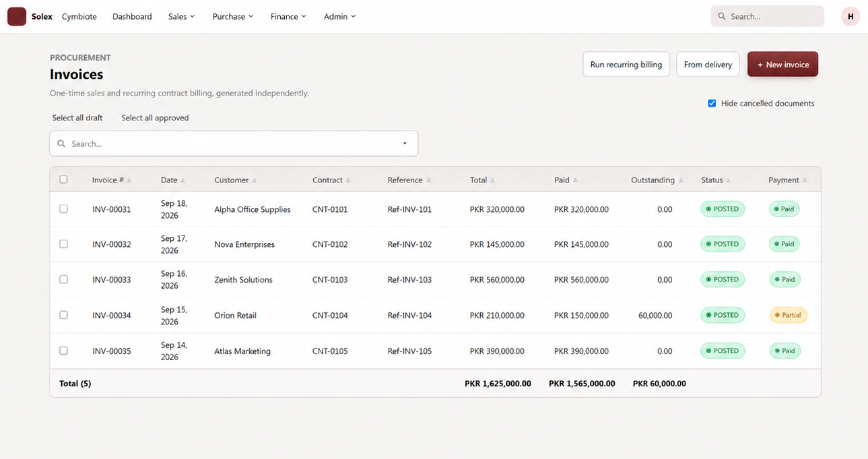Sort by Status column arrow
Viewport: 868px width, 459px height.
pos(728,180)
